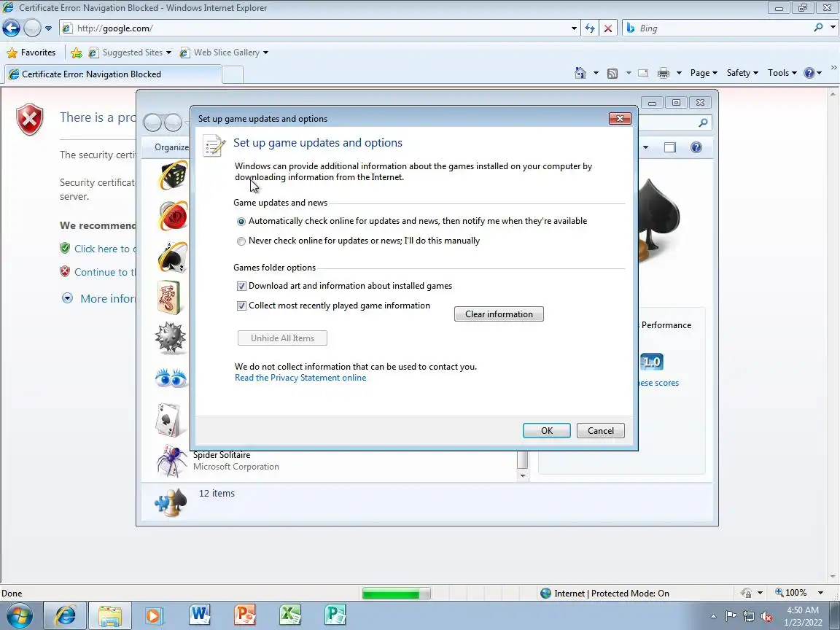
Task: Click the Internet Explorer forward arrow
Action: click(x=32, y=28)
